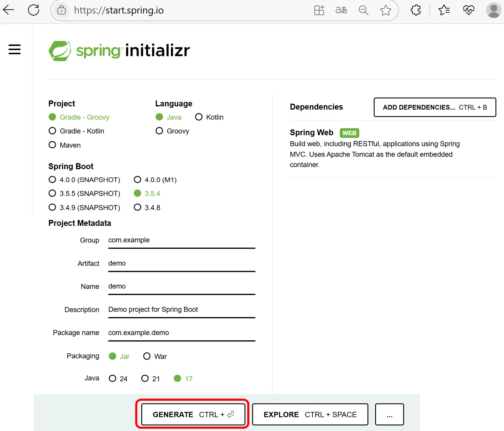Click the Generate button

coord(193,414)
